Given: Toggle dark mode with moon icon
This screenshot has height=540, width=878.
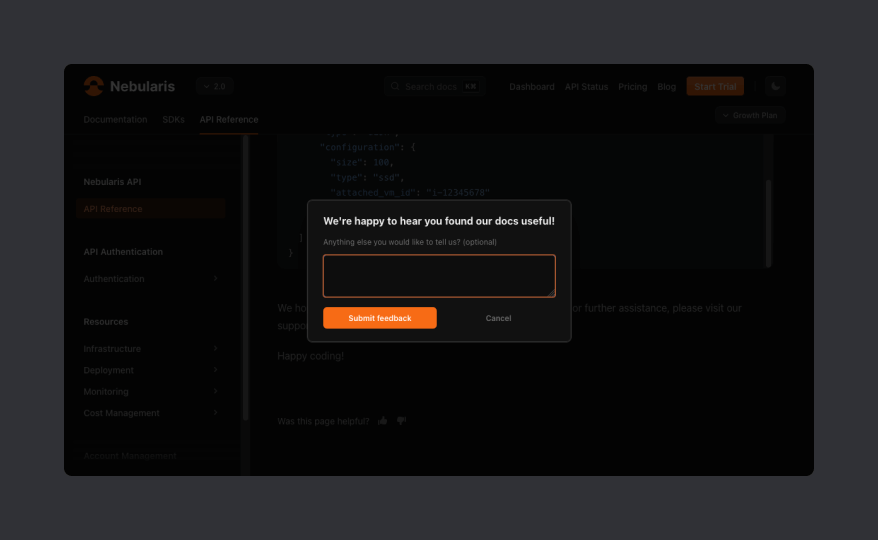Looking at the screenshot, I should click(776, 86).
